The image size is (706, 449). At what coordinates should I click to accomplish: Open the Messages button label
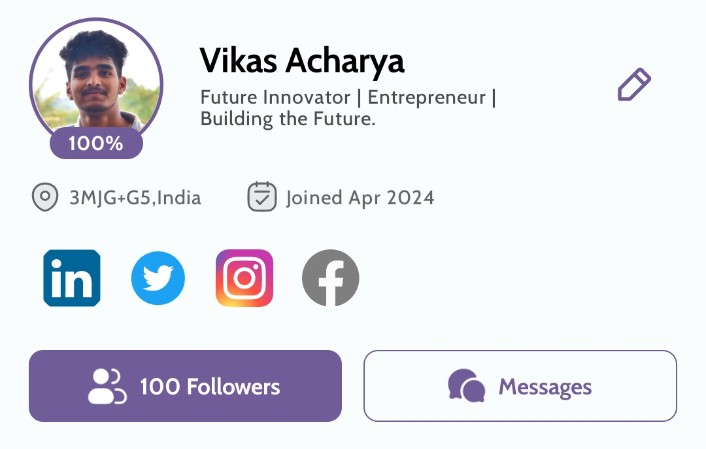[545, 387]
